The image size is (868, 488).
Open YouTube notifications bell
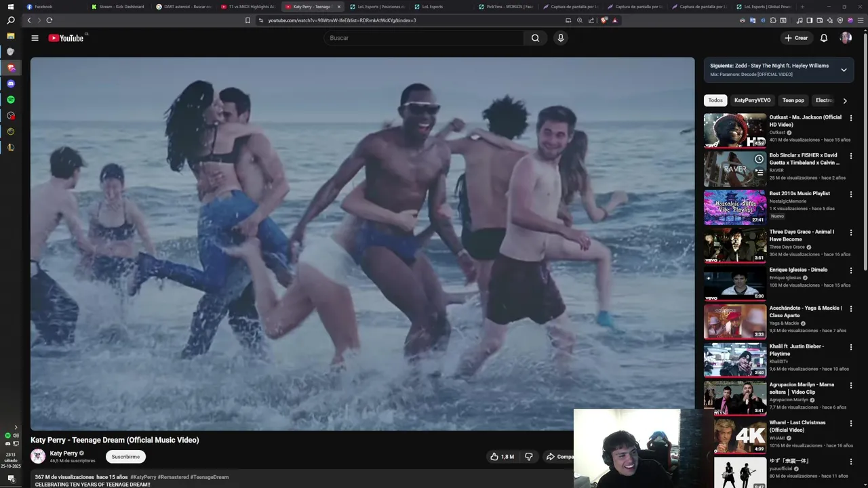[824, 38]
